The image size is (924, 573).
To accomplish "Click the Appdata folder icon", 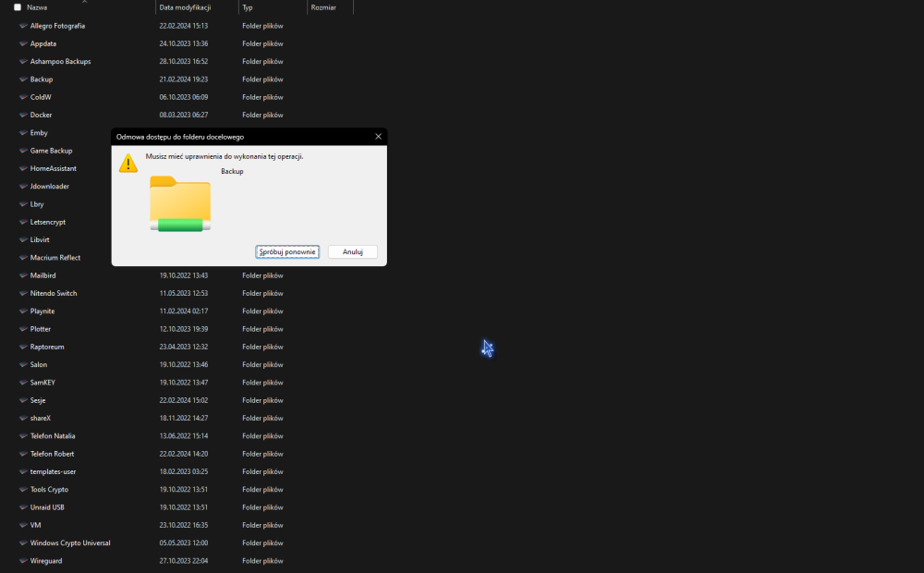I will 24,43.
